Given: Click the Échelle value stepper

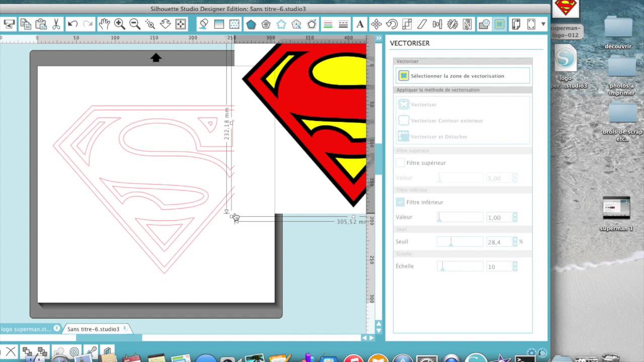Looking at the screenshot, I should tap(515, 266).
